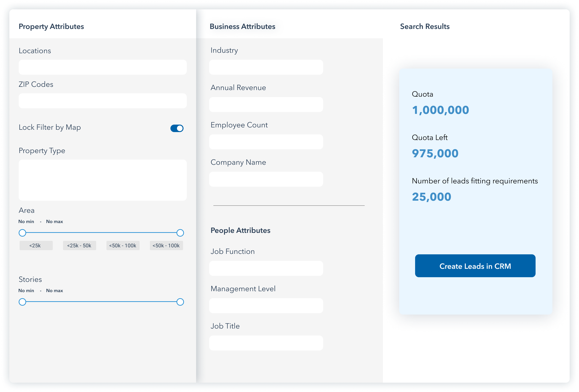Select the first <50k - 100k area preset

123,245
